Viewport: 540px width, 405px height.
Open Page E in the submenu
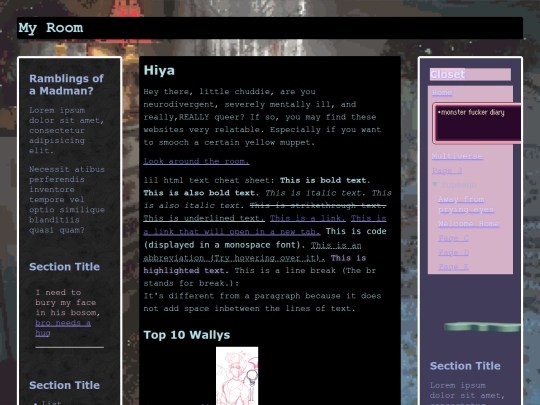click(x=453, y=267)
